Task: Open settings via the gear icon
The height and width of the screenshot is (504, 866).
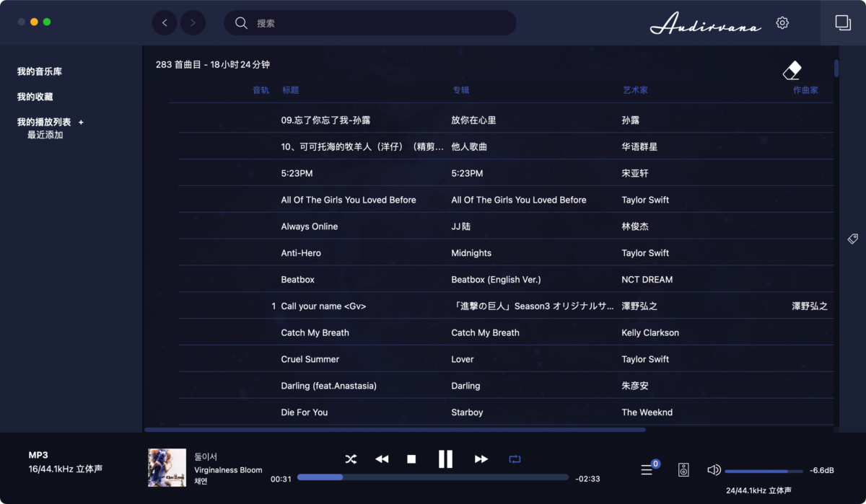Action: [782, 23]
